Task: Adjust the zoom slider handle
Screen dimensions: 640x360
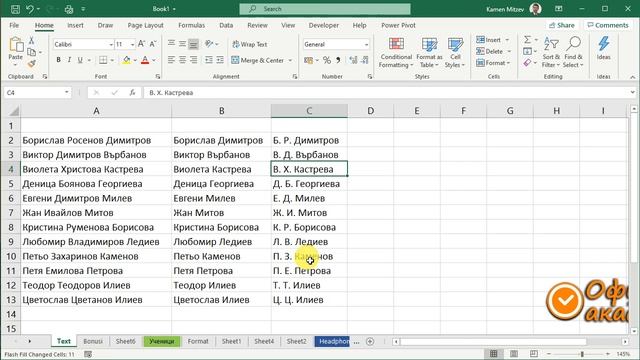Action: [582, 354]
